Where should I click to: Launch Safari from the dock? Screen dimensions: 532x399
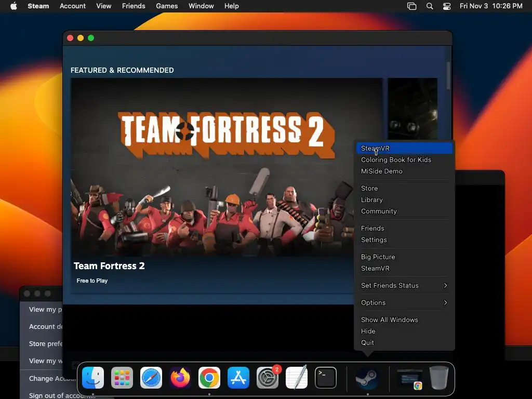151,378
